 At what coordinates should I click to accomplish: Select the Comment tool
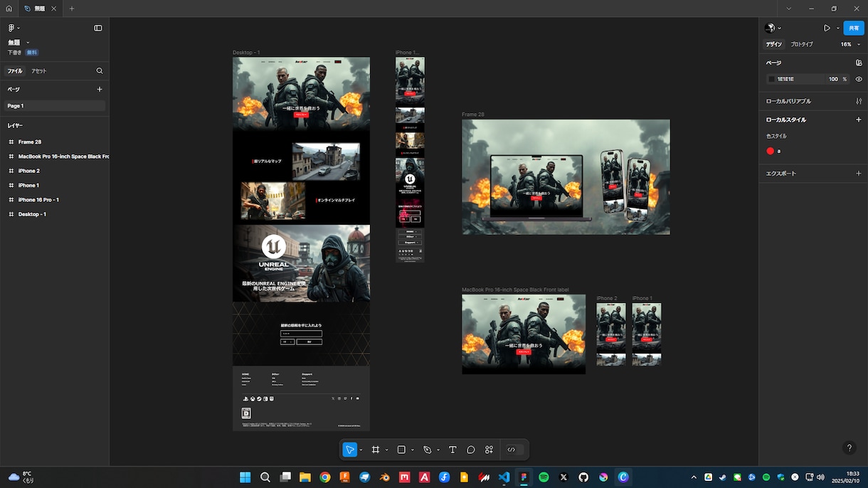pos(471,450)
